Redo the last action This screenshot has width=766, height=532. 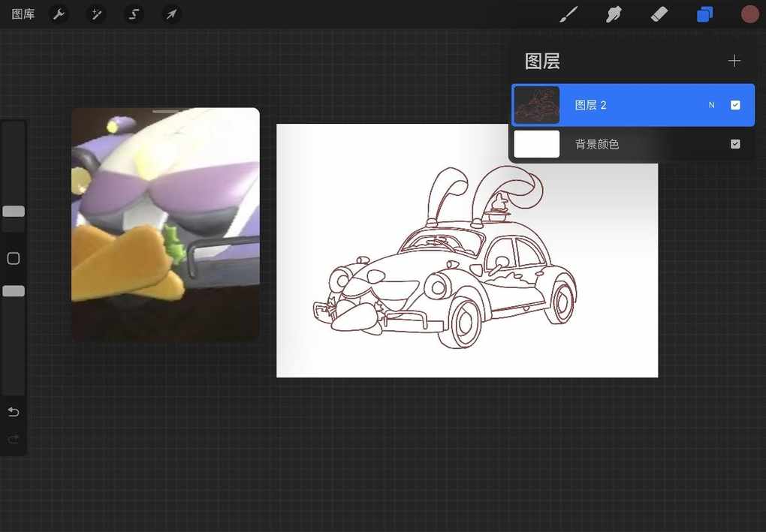click(14, 439)
